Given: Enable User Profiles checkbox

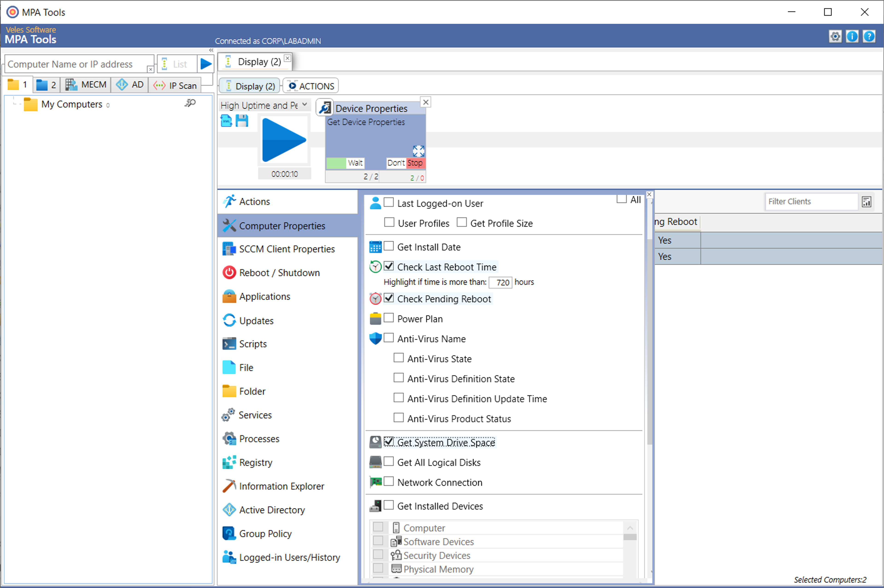Looking at the screenshot, I should click(389, 222).
